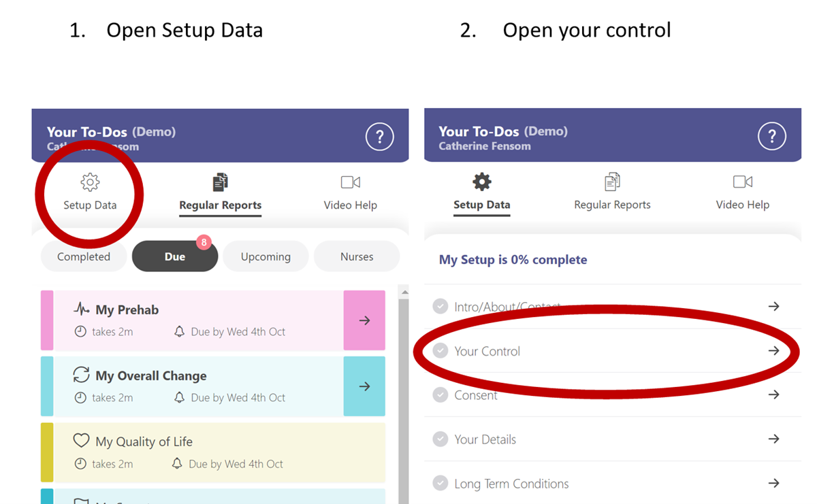Toggle the Your Control checkmark circle

[440, 351]
